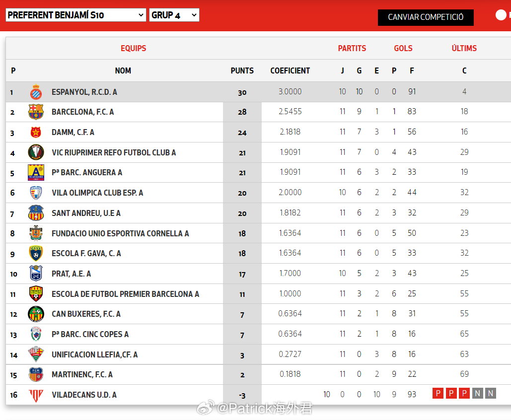511x420 pixels.
Task: Click first red P result badge for Viladecans
Action: (x=438, y=393)
